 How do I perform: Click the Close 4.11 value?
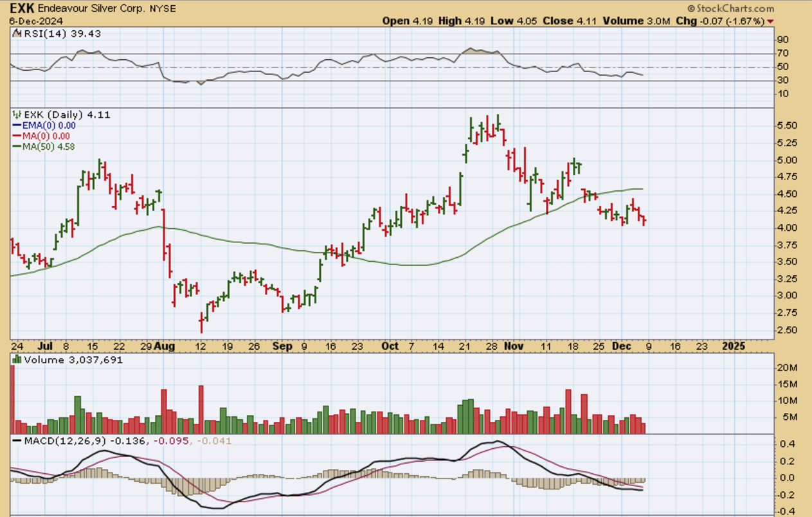(x=570, y=21)
